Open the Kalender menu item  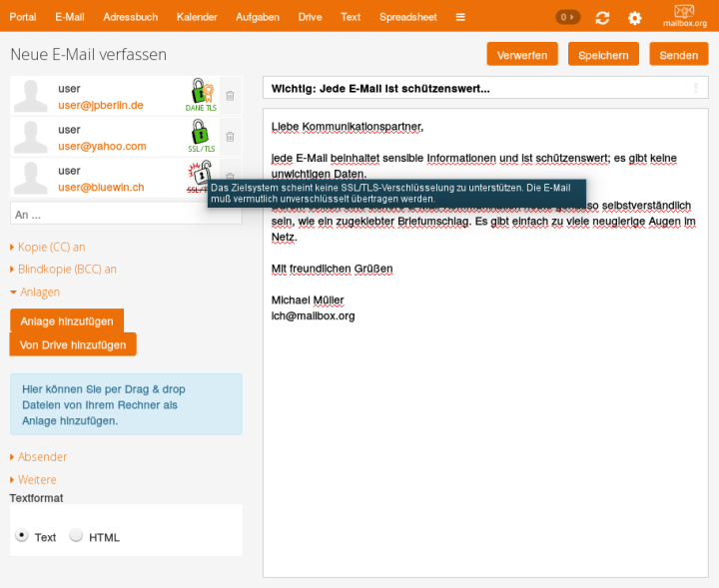coord(197,17)
